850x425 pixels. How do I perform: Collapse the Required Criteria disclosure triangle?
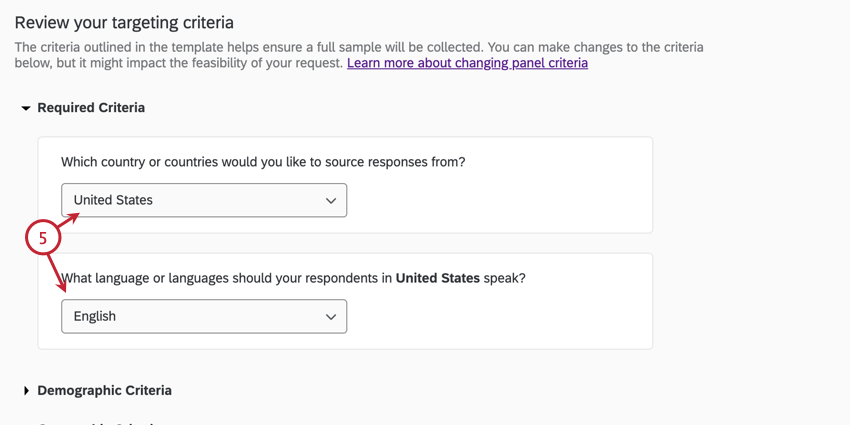point(26,108)
